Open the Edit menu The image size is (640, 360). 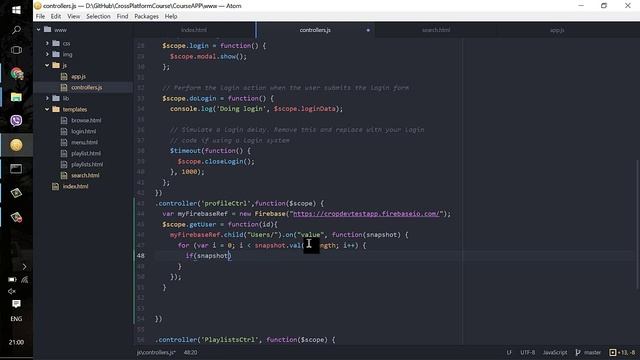56,16
